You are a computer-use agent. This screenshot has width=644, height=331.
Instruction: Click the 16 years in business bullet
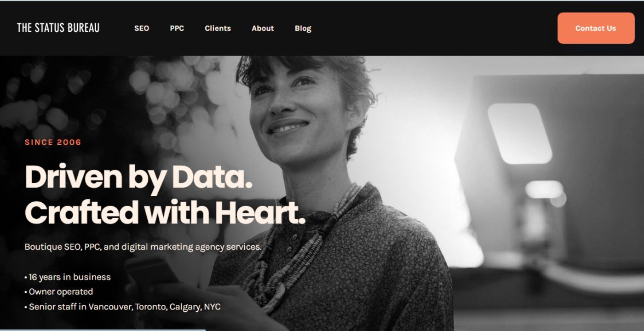coord(68,277)
